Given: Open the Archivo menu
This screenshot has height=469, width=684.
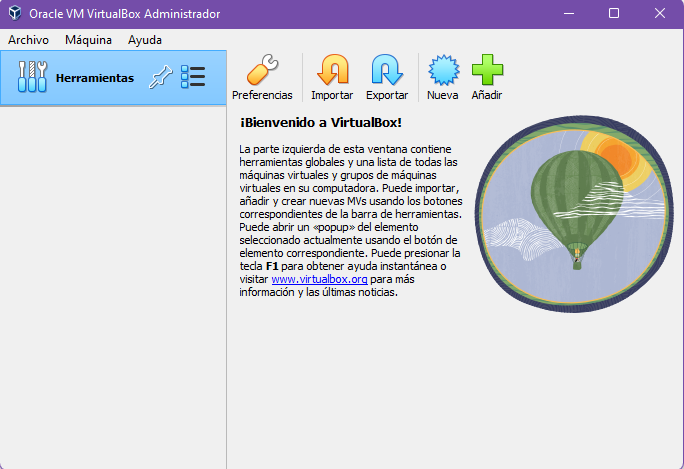Looking at the screenshot, I should tap(28, 40).
